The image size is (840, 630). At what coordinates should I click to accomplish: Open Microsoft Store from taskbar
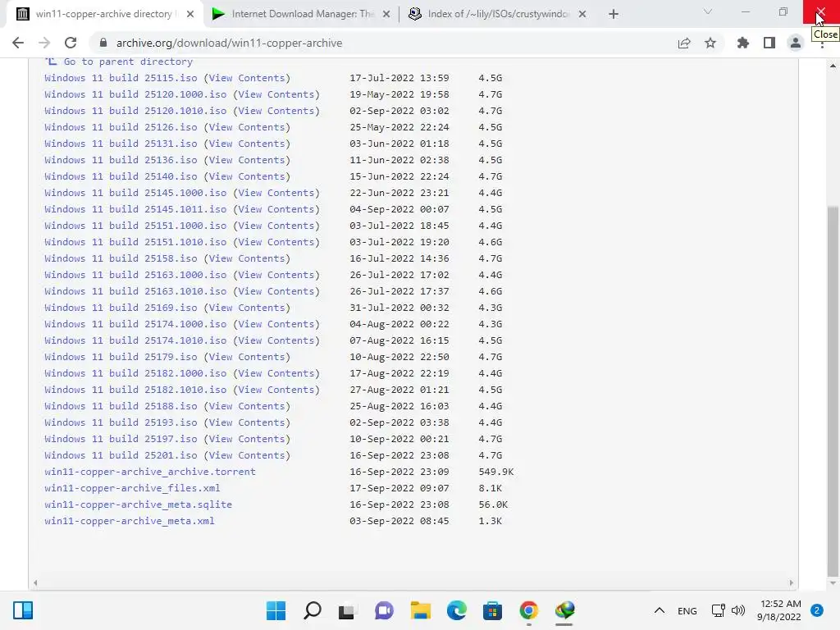click(x=492, y=610)
